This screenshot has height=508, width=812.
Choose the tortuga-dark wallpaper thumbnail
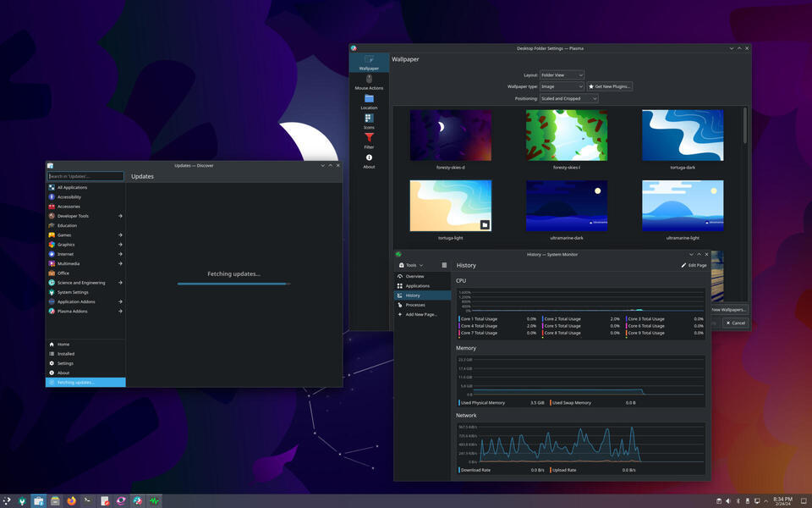683,135
